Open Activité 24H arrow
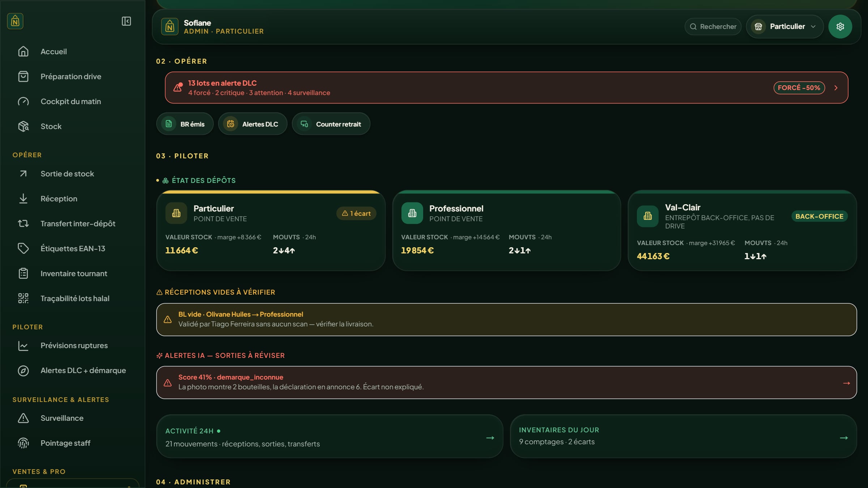 point(490,438)
